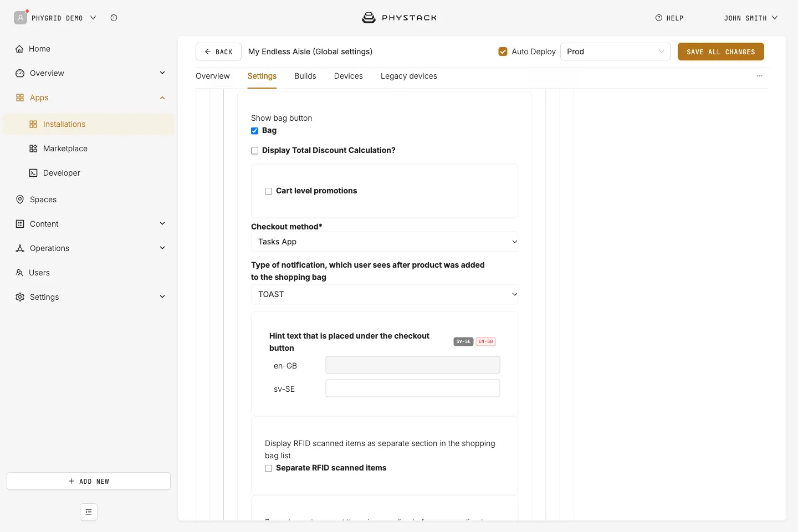Expand the Overview sidebar chevron
The width and height of the screenshot is (798, 532).
click(162, 73)
